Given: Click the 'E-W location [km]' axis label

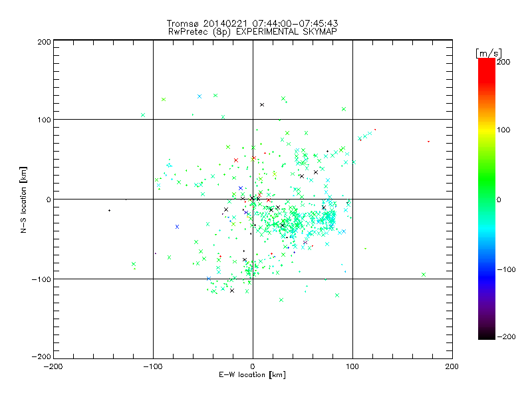Looking at the screenshot, I should (x=252, y=374).
